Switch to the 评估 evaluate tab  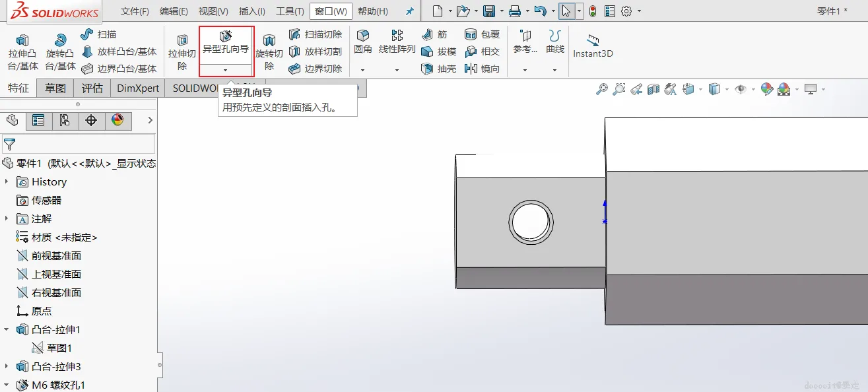click(x=92, y=88)
